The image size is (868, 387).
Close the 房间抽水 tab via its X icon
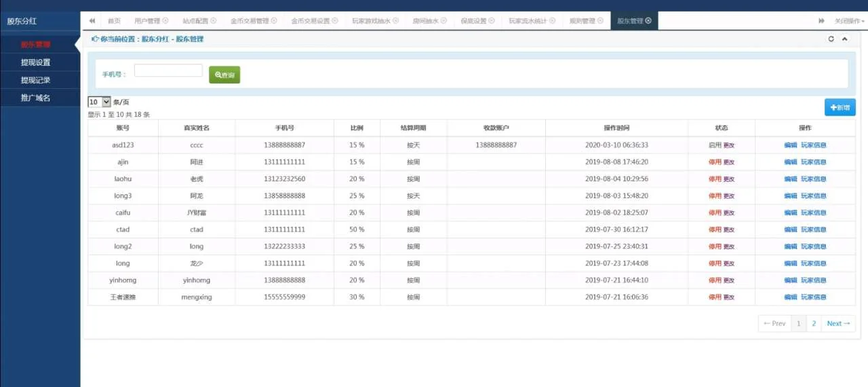click(443, 21)
